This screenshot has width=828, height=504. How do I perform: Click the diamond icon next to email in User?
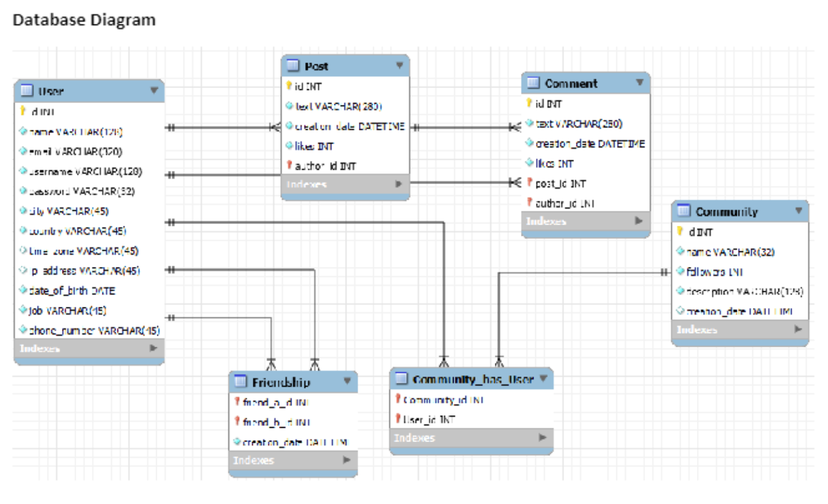tap(23, 151)
